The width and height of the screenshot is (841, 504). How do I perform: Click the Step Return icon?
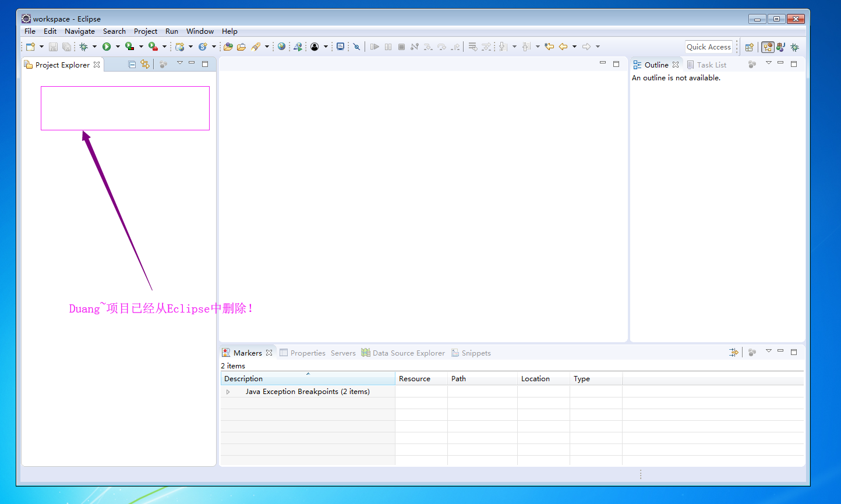455,47
